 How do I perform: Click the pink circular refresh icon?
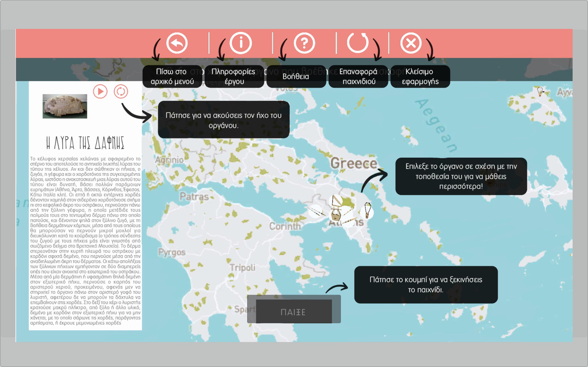click(121, 92)
